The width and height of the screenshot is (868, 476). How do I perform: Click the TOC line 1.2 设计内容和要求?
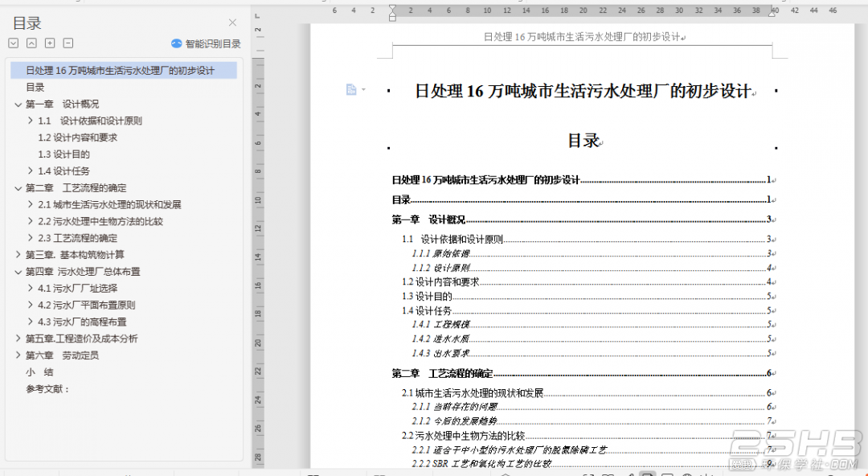coord(587,281)
